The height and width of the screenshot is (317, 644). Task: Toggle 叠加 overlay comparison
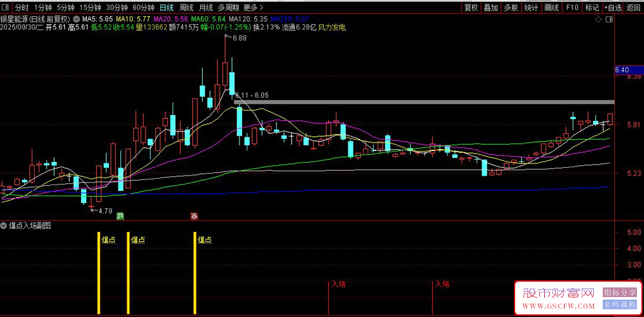[491, 8]
